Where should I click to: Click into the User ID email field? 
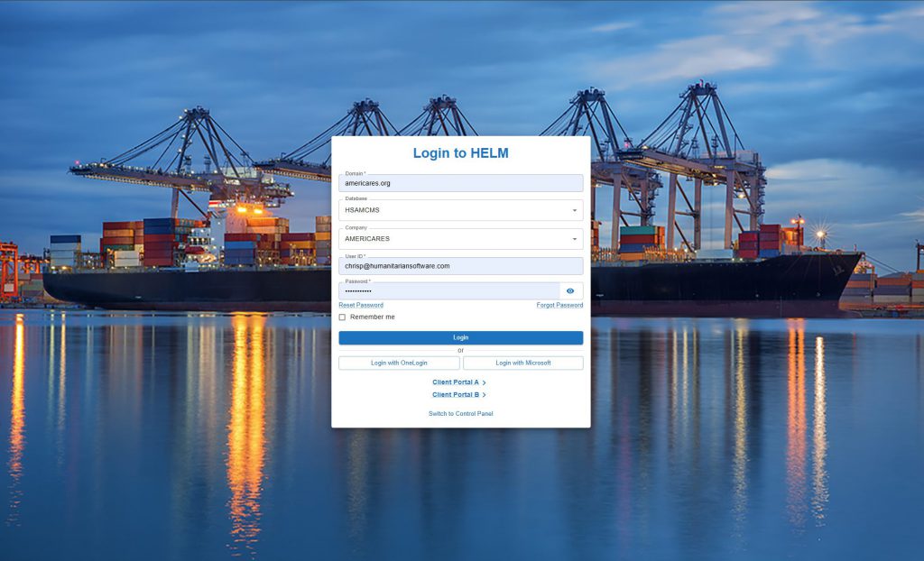[x=460, y=267]
